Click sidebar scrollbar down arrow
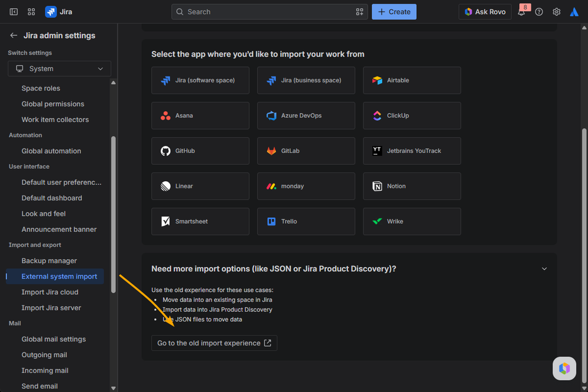The width and height of the screenshot is (588, 392). click(x=113, y=388)
